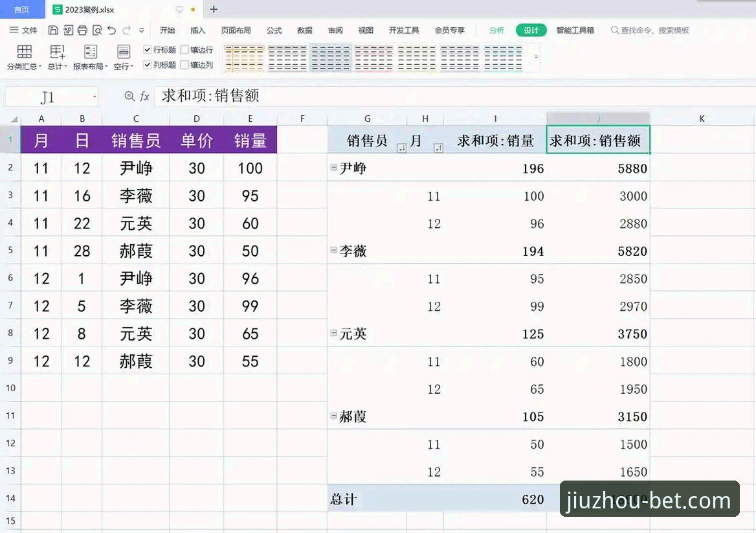Open the 插入 ribbon tab
Image resolution: width=756 pixels, height=533 pixels.
pyautogui.click(x=197, y=30)
